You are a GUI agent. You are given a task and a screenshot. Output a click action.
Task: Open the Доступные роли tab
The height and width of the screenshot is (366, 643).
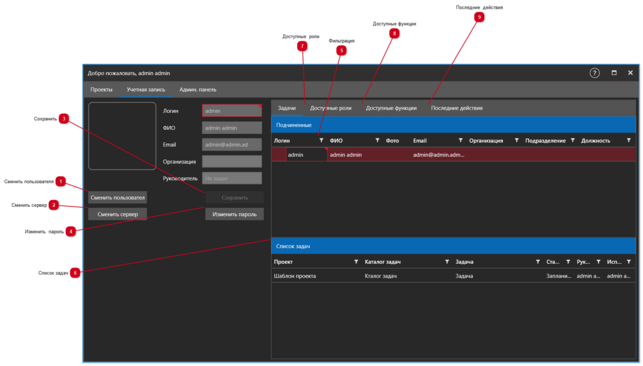[x=331, y=108]
